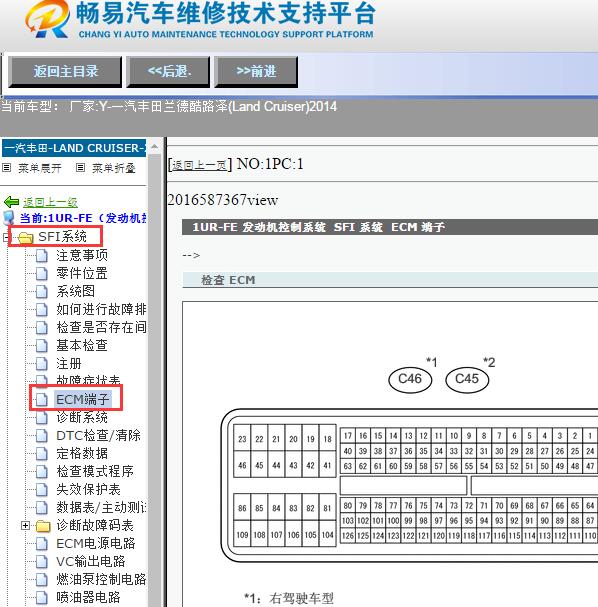Click the 注册 document icon
Viewport: 598px width, 607px height.
[x=41, y=364]
